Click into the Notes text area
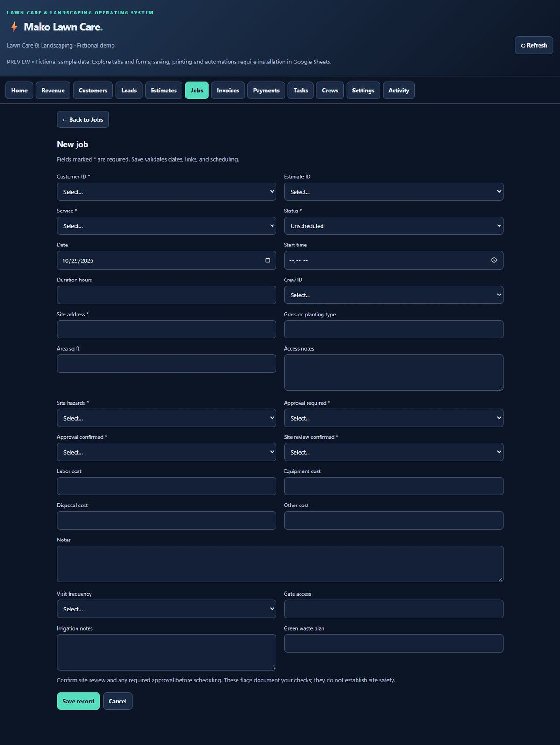Image resolution: width=560 pixels, height=745 pixels. [280, 564]
